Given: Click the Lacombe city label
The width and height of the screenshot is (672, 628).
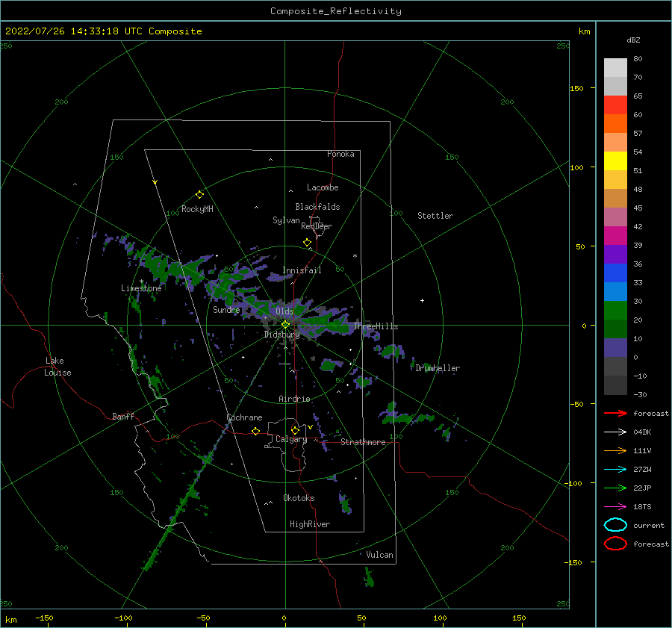Looking at the screenshot, I should [x=323, y=187].
